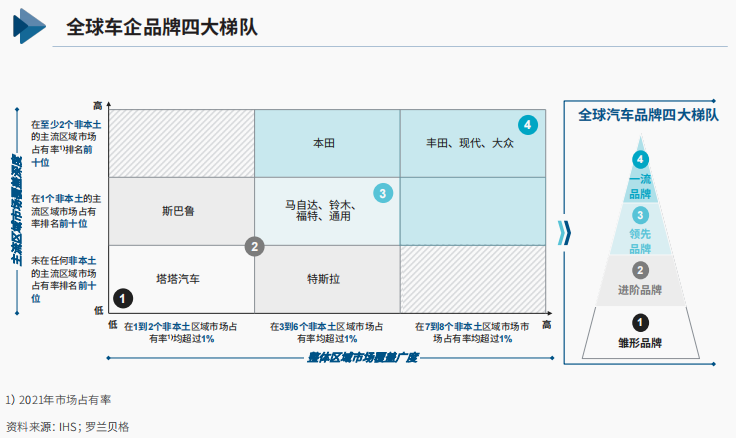Select the 丰田、现代、大众 cell
The width and height of the screenshot is (736, 438).
(x=473, y=144)
